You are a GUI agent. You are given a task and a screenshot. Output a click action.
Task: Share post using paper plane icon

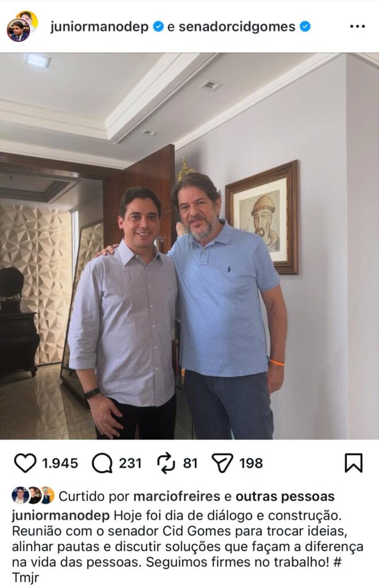[x=222, y=463]
